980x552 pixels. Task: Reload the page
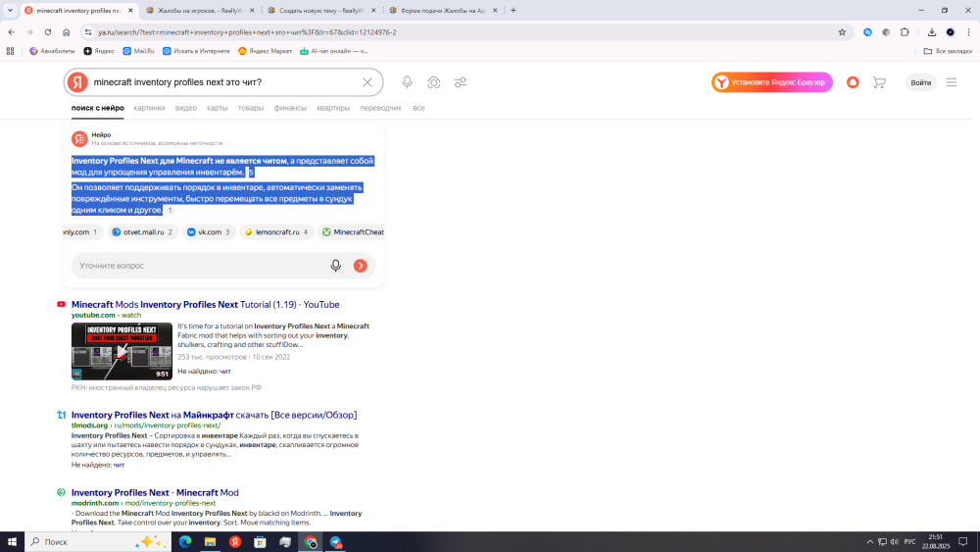(47, 32)
